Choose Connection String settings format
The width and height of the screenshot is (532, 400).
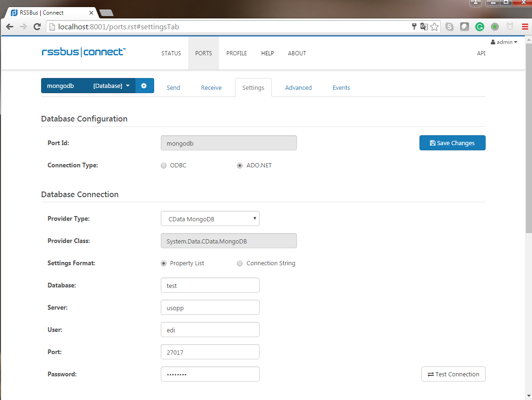coord(240,263)
